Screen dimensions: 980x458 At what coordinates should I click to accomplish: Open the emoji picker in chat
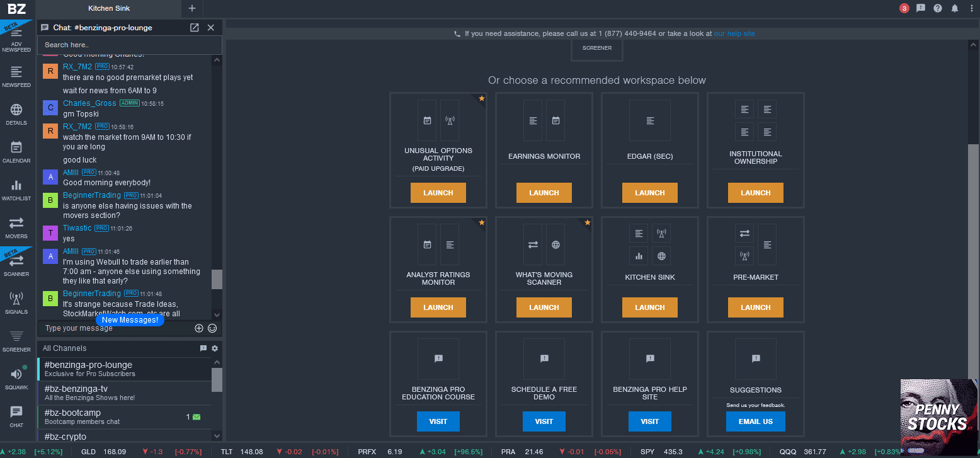(x=212, y=328)
